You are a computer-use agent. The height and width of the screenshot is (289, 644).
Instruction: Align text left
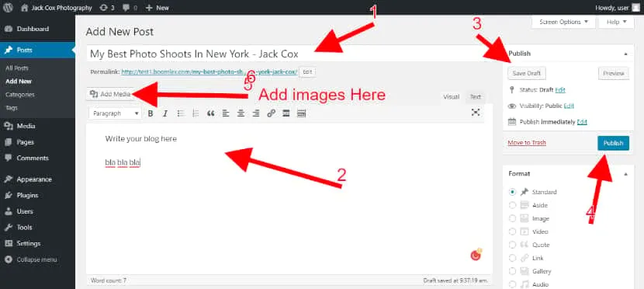(x=226, y=113)
